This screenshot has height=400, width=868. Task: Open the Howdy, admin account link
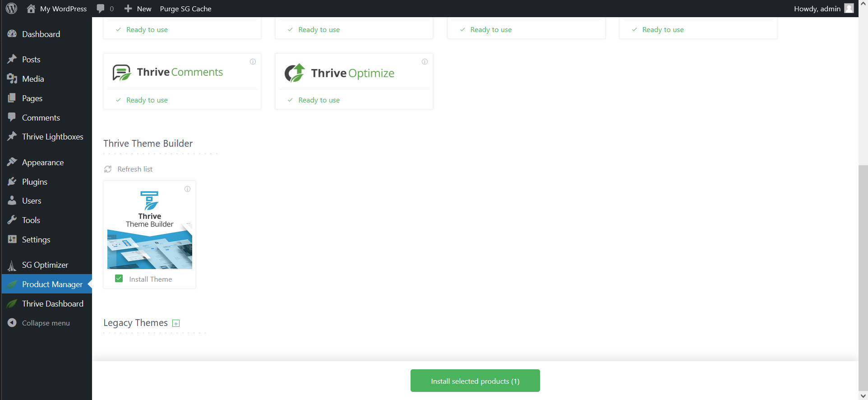[817, 9]
